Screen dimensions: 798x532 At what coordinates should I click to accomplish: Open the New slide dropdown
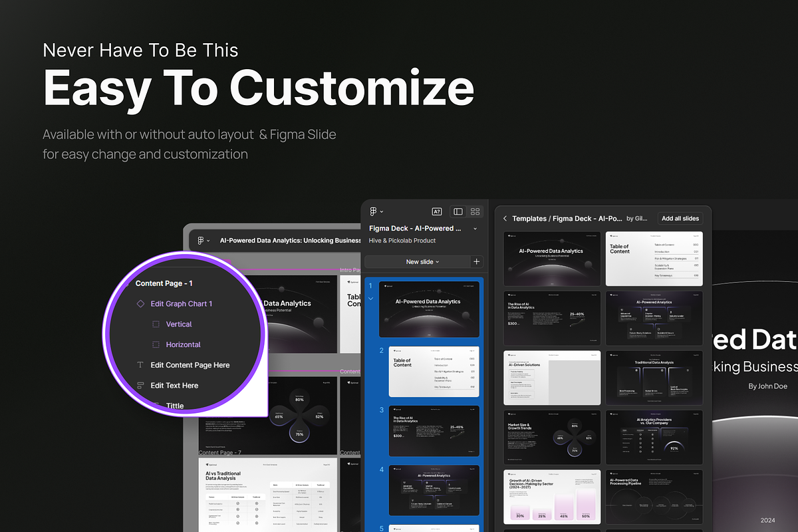tap(422, 261)
